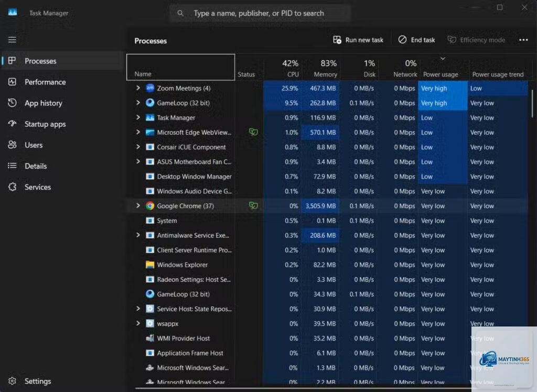Click the Zoom Meetings process icon
This screenshot has height=392, width=537.
point(149,88)
